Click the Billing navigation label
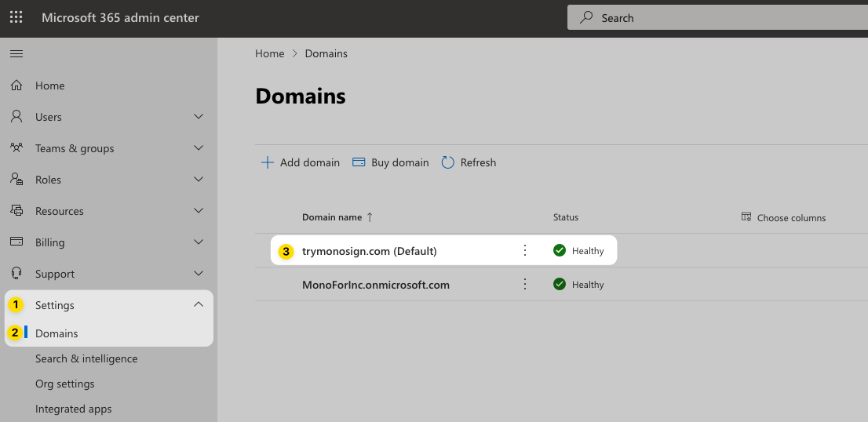Image resolution: width=868 pixels, height=422 pixels. (49, 242)
